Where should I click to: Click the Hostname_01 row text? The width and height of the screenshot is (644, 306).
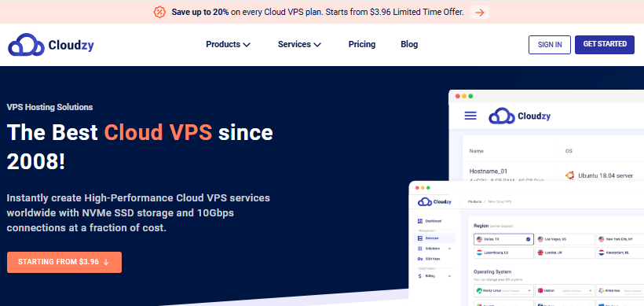(488, 171)
